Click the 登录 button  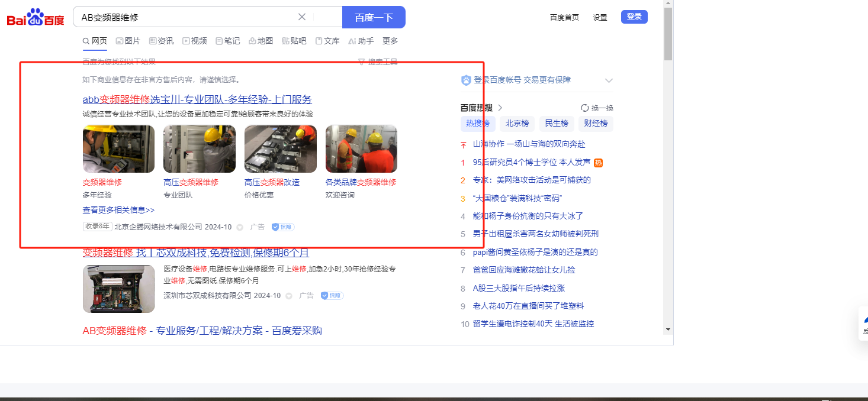(634, 17)
